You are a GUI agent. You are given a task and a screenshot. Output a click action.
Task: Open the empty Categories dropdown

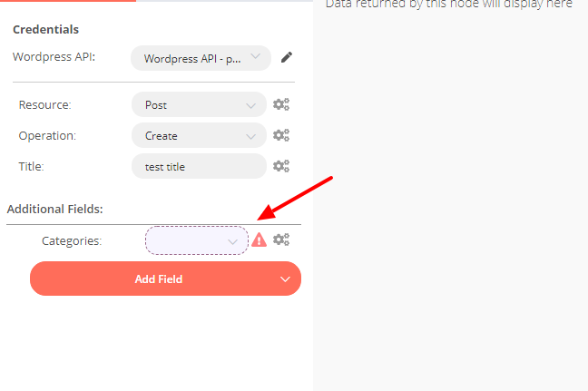(197, 240)
